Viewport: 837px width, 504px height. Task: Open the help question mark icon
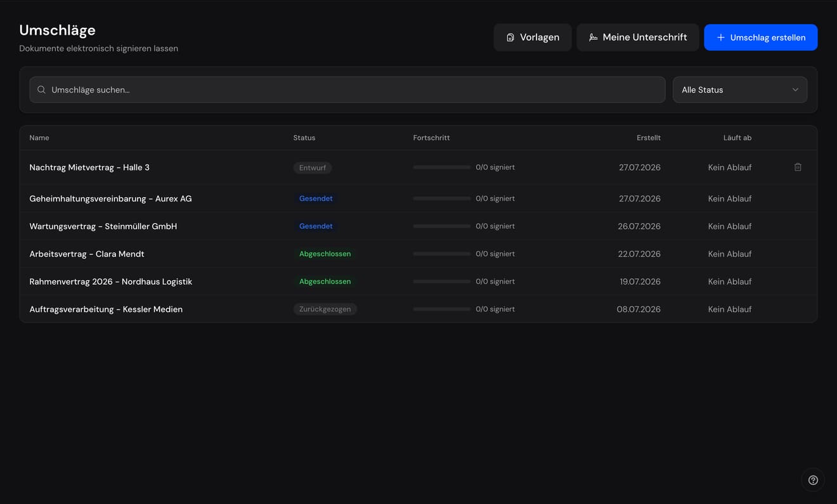coord(813,480)
